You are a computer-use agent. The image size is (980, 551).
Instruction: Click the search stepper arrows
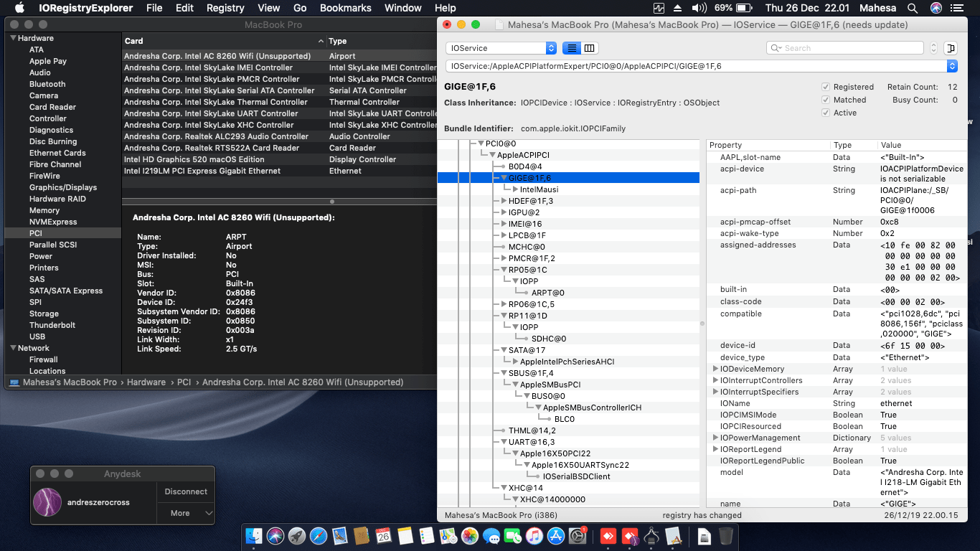click(x=933, y=48)
